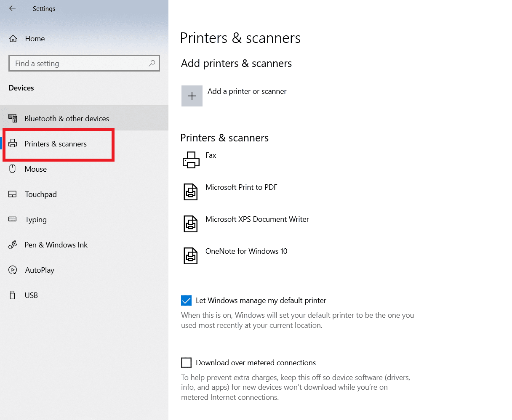Click the Printers & scanners sidebar icon
Image resolution: width=512 pixels, height=420 pixels.
tap(13, 144)
